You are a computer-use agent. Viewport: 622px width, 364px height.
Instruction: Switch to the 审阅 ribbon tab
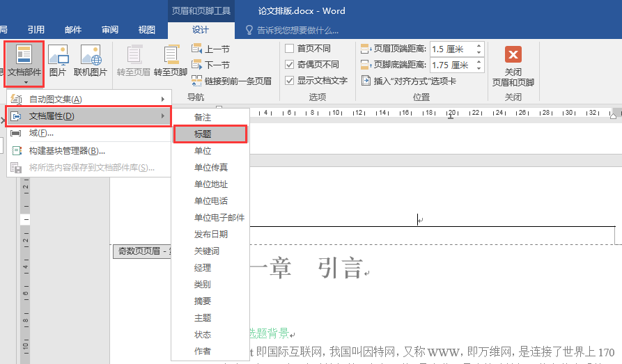point(109,30)
